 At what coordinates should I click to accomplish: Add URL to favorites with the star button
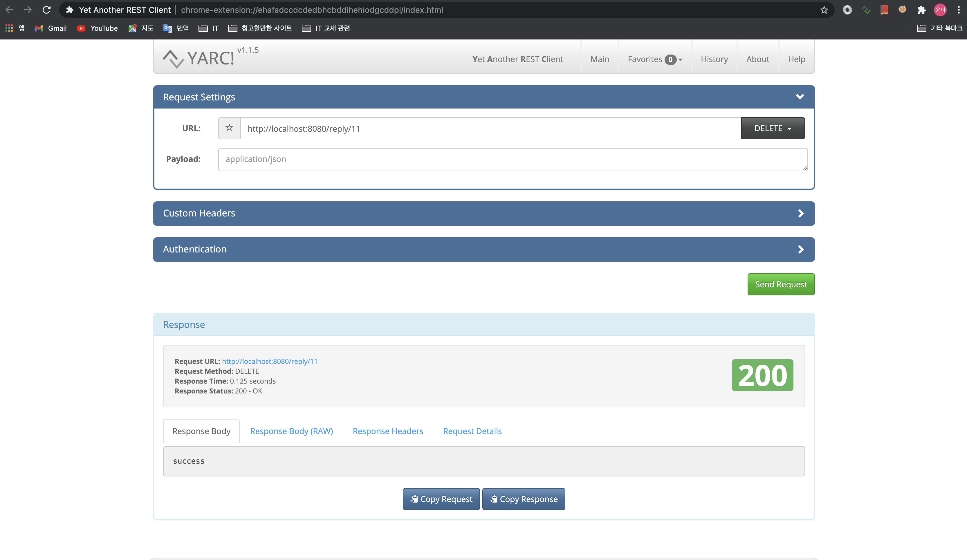(x=230, y=128)
